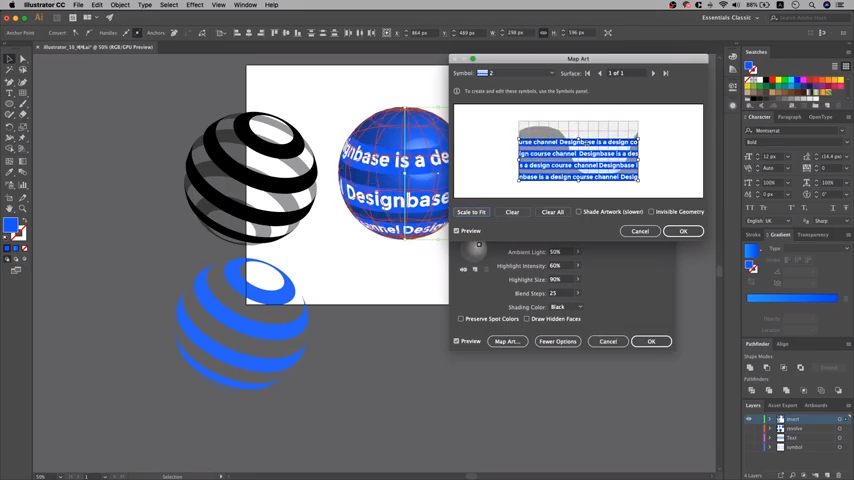The image size is (854, 480).
Task: Open the Symbol dropdown in Map Art
Action: coord(517,73)
